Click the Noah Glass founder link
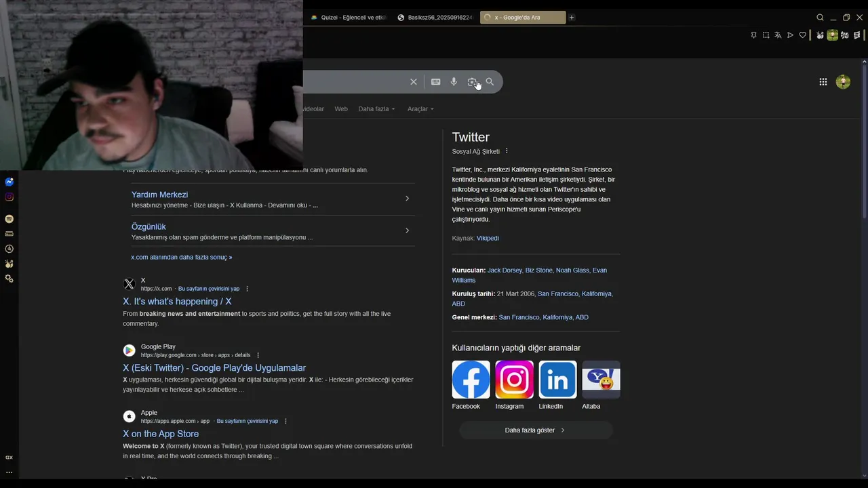 [572, 270]
